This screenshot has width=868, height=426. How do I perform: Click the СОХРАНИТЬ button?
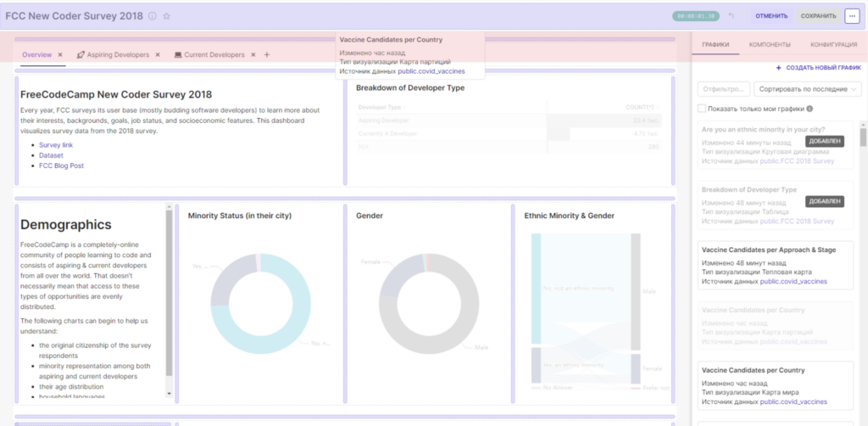[x=818, y=16]
